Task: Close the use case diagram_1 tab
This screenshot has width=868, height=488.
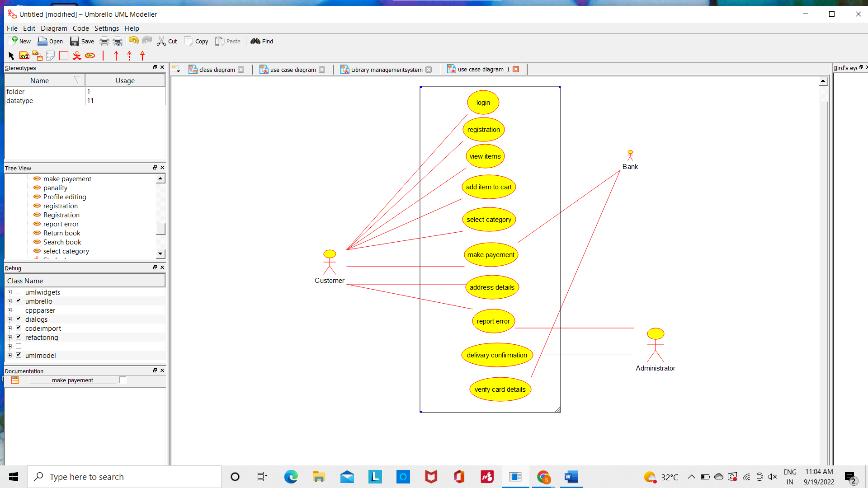Action: [x=516, y=69]
